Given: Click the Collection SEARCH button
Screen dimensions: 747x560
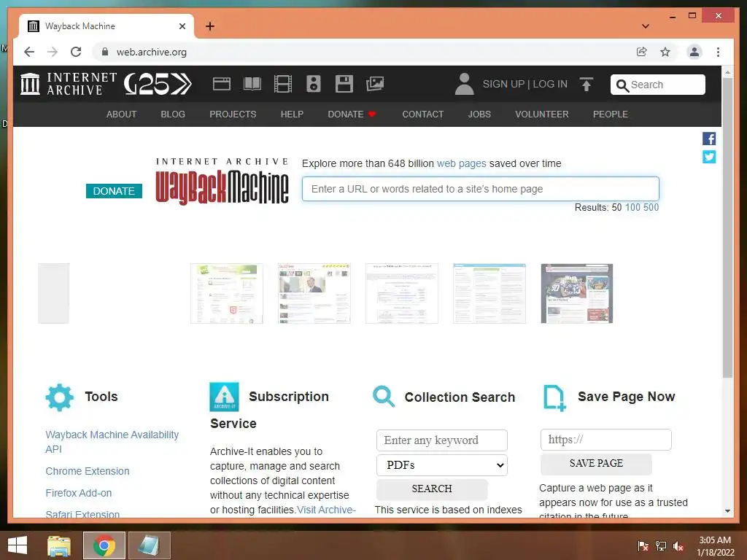Looking at the screenshot, I should click(432, 489).
